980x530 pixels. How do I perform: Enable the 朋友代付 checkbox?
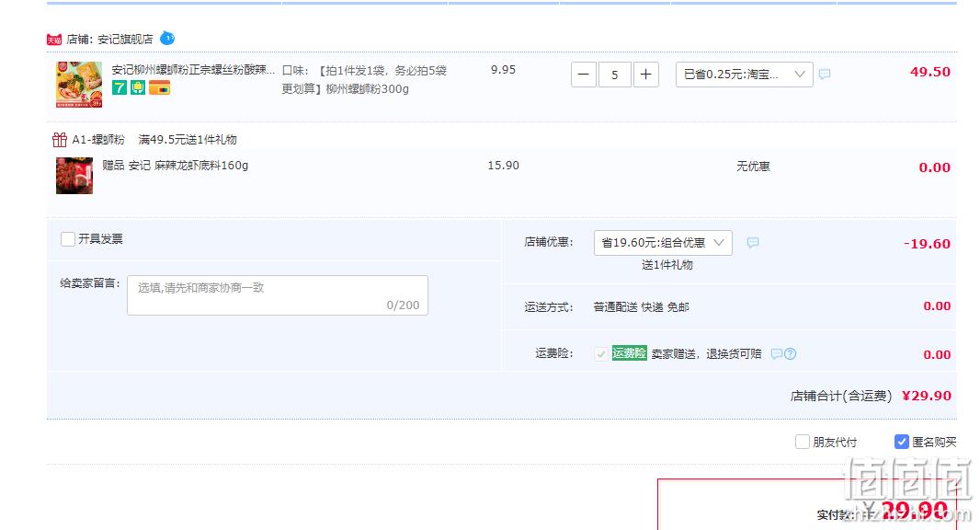(803, 442)
